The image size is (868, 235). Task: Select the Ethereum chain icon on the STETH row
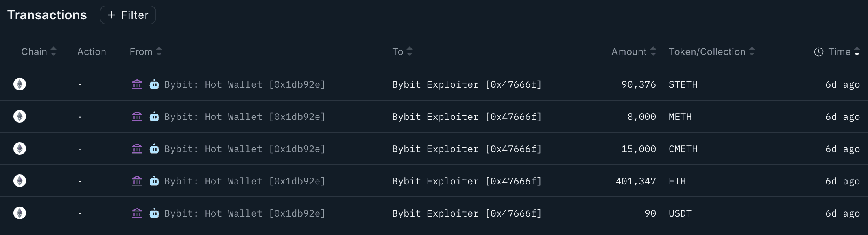pos(19,84)
